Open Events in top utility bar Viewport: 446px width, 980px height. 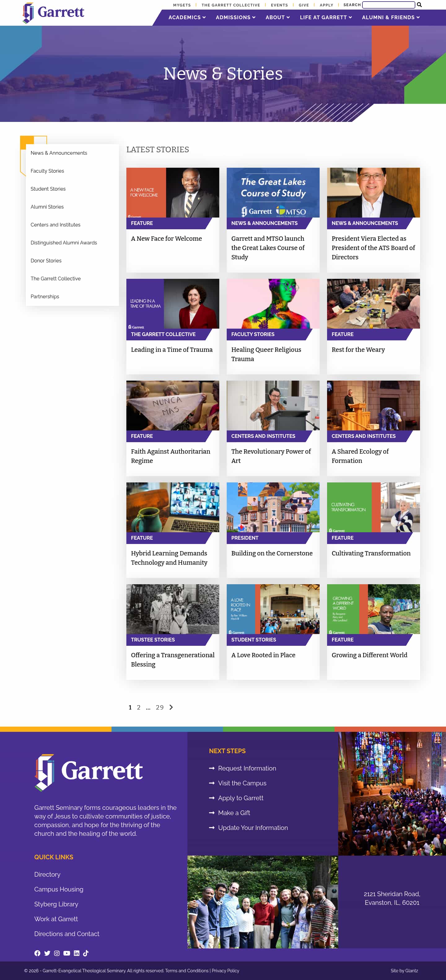tap(279, 5)
